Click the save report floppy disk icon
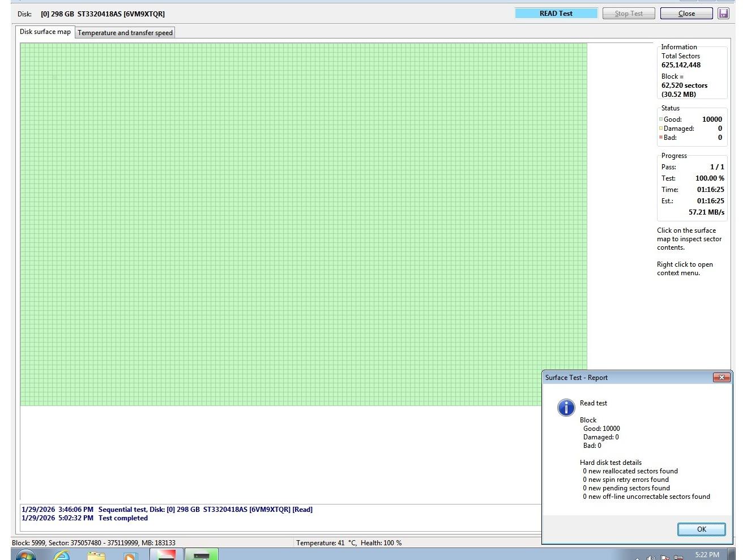747x560 pixels. tap(723, 14)
